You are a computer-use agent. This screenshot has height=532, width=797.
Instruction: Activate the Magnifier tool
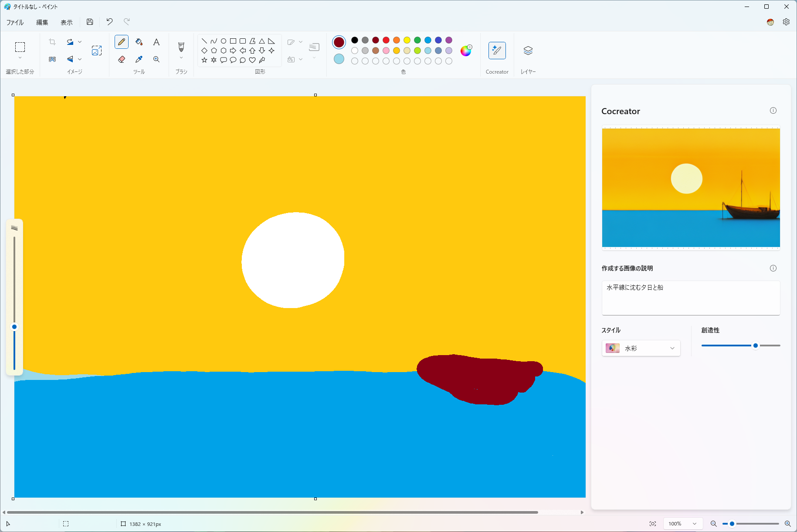click(156, 59)
